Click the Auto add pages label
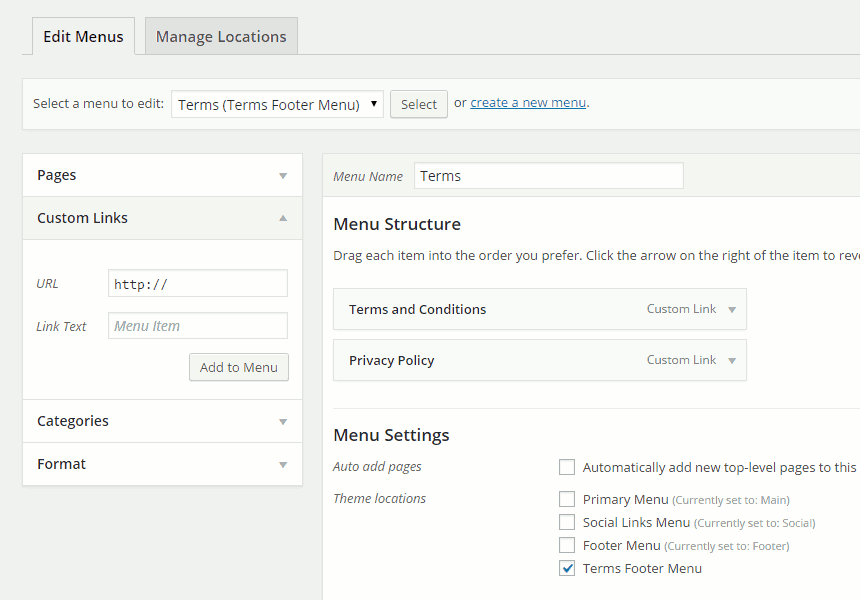Image resolution: width=860 pixels, height=600 pixels. coord(377,467)
